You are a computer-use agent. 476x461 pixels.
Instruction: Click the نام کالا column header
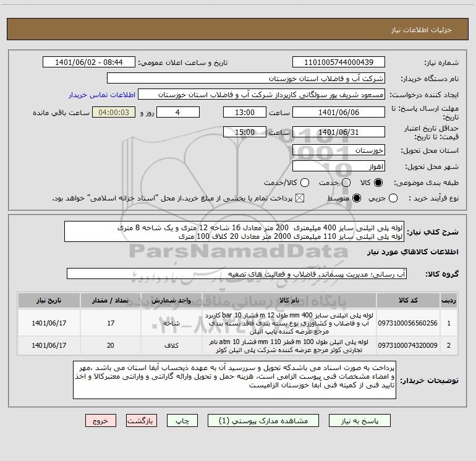point(289,300)
